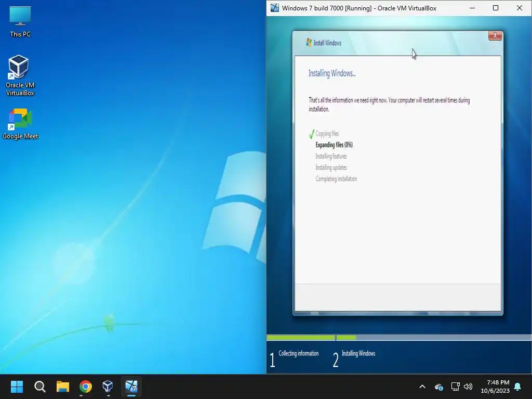This screenshot has width=532, height=399.
Task: Click the Installing Windows... heading
Action: click(x=332, y=73)
